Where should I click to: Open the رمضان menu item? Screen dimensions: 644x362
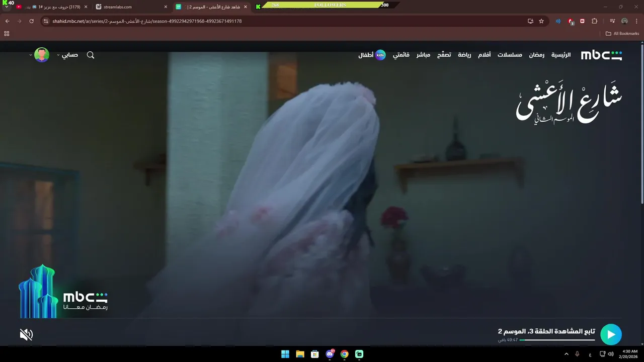coord(536,55)
